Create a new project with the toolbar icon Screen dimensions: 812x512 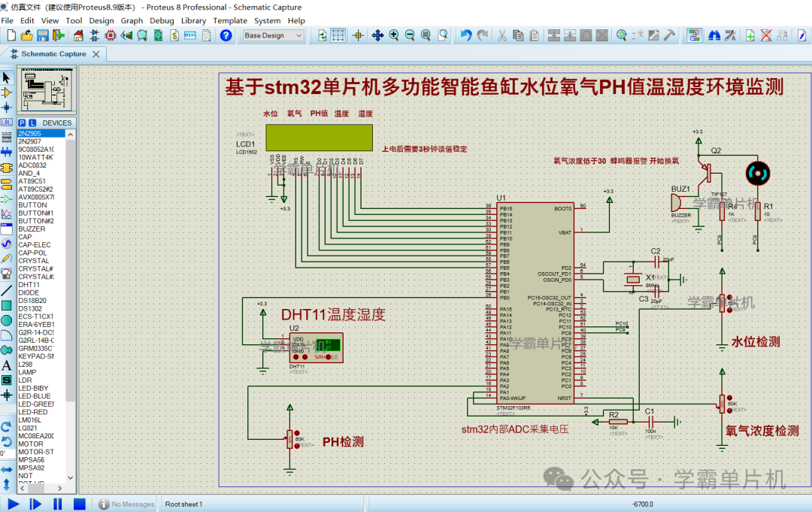[11, 35]
